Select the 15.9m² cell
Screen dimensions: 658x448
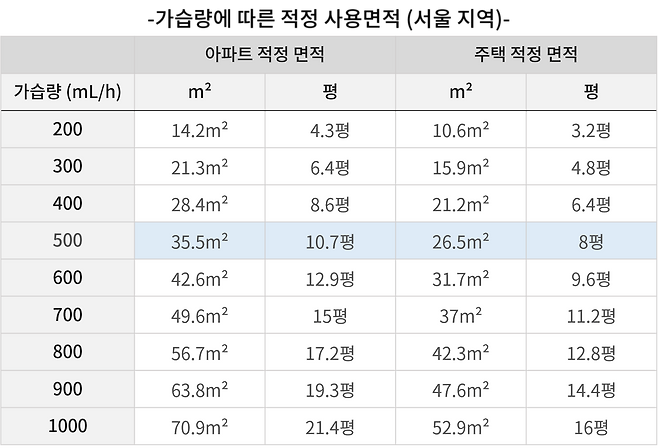460,166
